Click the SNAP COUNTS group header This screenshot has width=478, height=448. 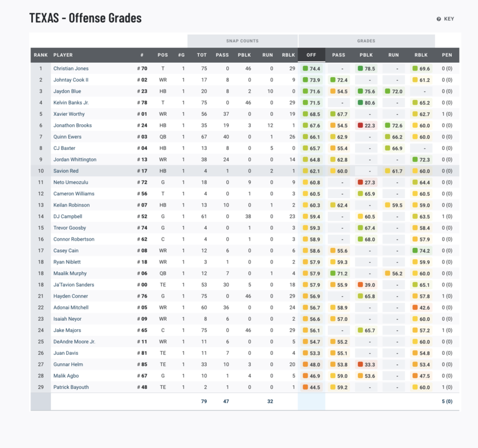pos(242,41)
